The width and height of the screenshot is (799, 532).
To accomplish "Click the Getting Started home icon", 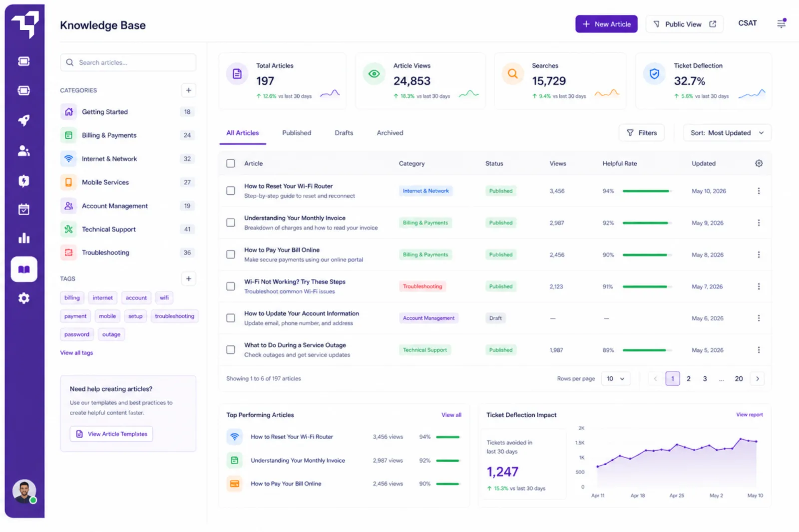I will [69, 112].
